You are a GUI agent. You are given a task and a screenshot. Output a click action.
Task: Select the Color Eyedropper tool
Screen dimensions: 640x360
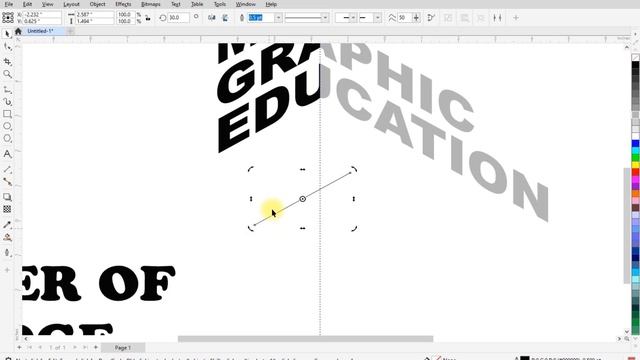(x=7, y=224)
